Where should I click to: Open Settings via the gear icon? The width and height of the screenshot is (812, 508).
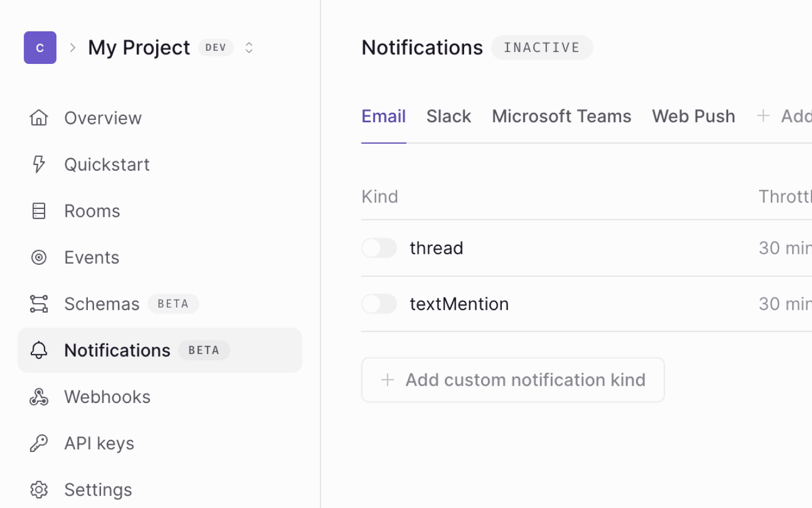[x=38, y=489]
